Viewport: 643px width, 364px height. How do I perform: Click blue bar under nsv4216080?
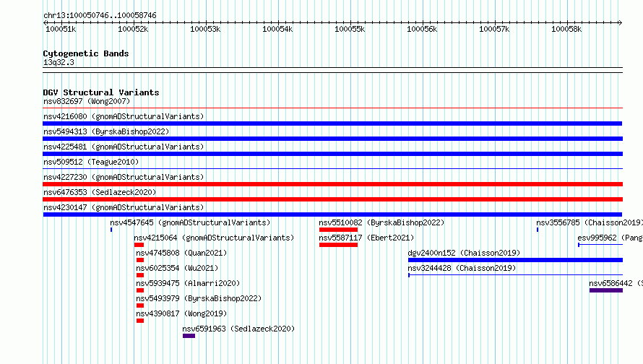tap(332, 123)
